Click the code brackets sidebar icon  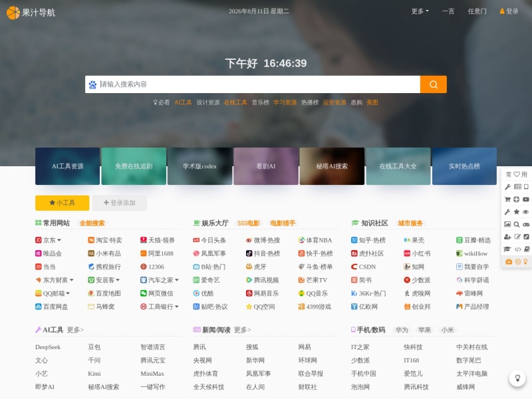coord(518,249)
